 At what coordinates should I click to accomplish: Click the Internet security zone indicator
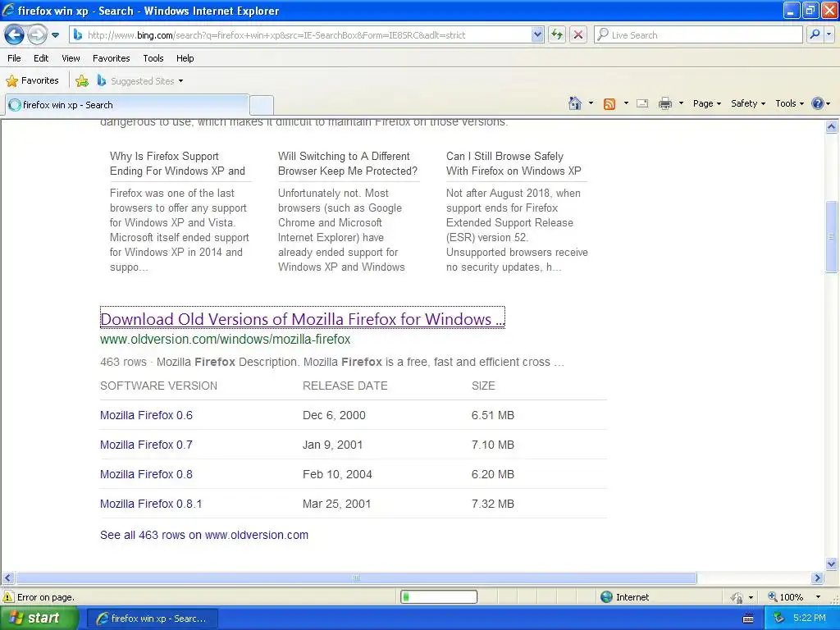coord(624,597)
